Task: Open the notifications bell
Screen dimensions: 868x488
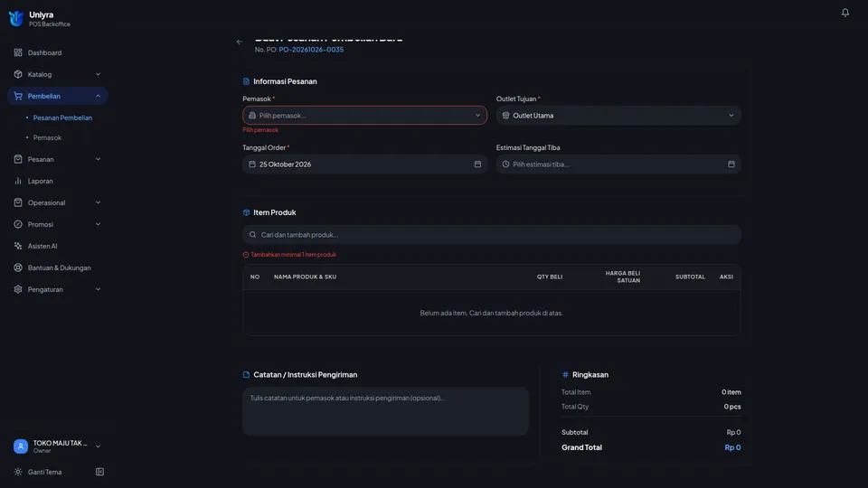Action: coord(844,12)
